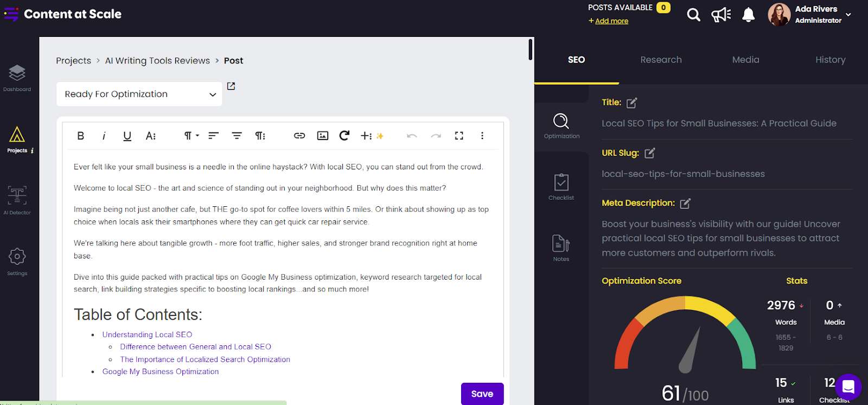Click the 15 Links stat
This screenshot has height=405, width=868.
786,390
